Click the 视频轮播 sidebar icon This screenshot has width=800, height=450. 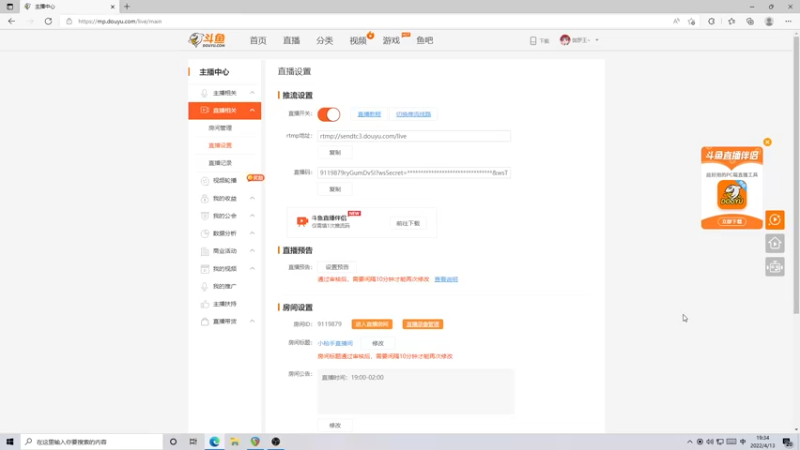pyautogui.click(x=205, y=181)
